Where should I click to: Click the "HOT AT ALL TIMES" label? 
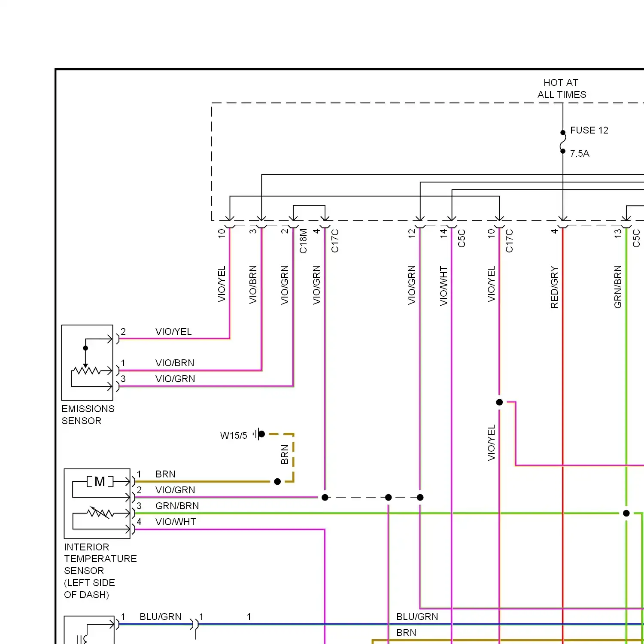(562, 88)
